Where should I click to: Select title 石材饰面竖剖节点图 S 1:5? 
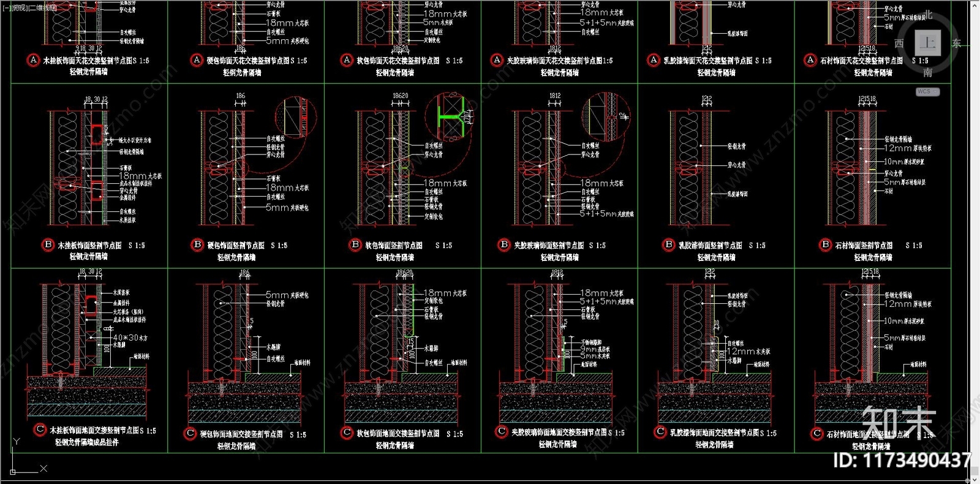tap(879, 245)
